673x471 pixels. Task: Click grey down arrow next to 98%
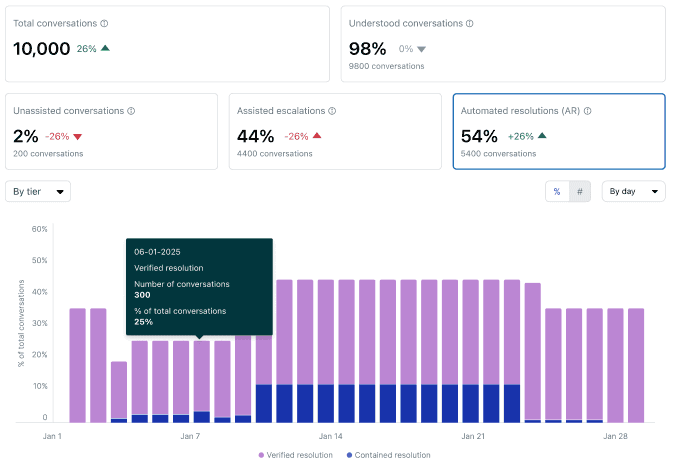pos(421,49)
